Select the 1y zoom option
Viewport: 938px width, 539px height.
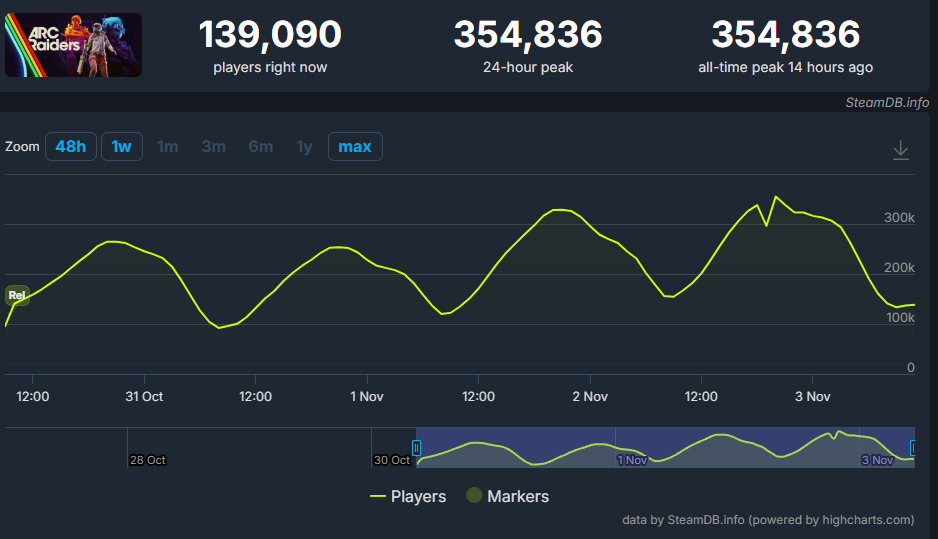tap(304, 147)
